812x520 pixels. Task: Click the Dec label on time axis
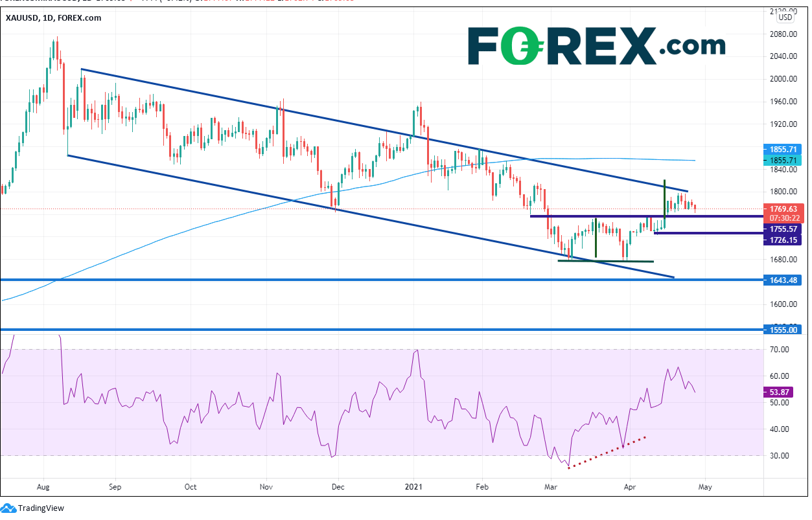tap(337, 486)
